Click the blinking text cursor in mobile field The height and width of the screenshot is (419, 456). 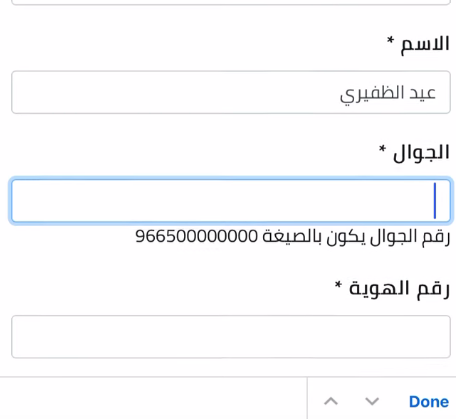pos(435,201)
